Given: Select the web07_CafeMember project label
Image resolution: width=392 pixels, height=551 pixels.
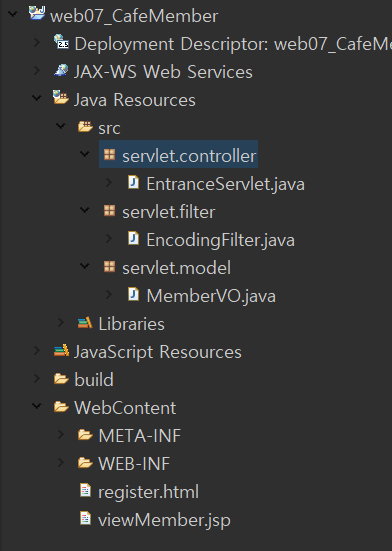Looking at the screenshot, I should point(134,16).
